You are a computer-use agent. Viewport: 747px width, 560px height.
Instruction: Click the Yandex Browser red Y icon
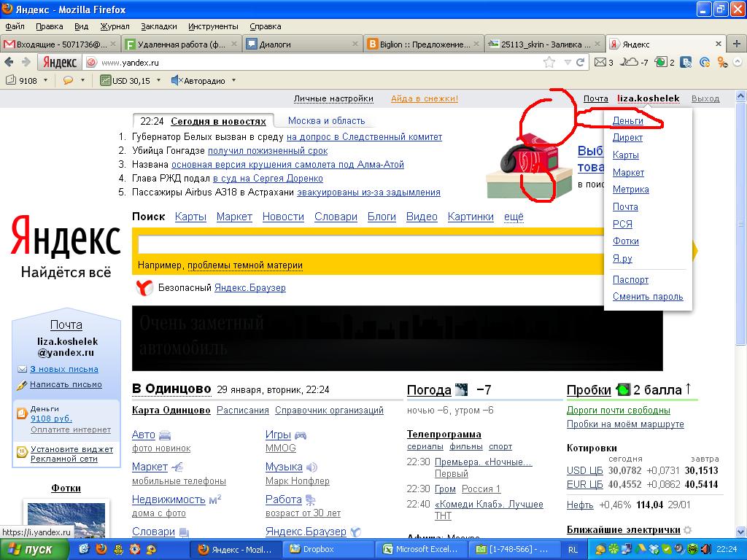(144, 287)
